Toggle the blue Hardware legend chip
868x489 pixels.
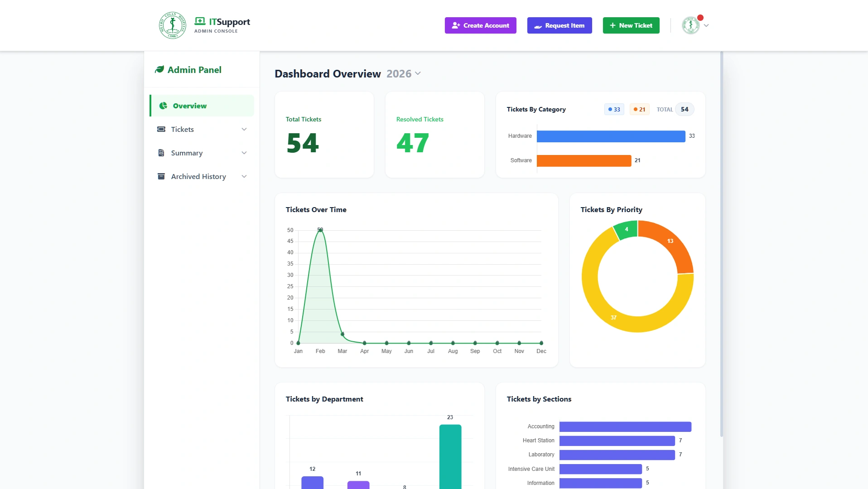[614, 109]
